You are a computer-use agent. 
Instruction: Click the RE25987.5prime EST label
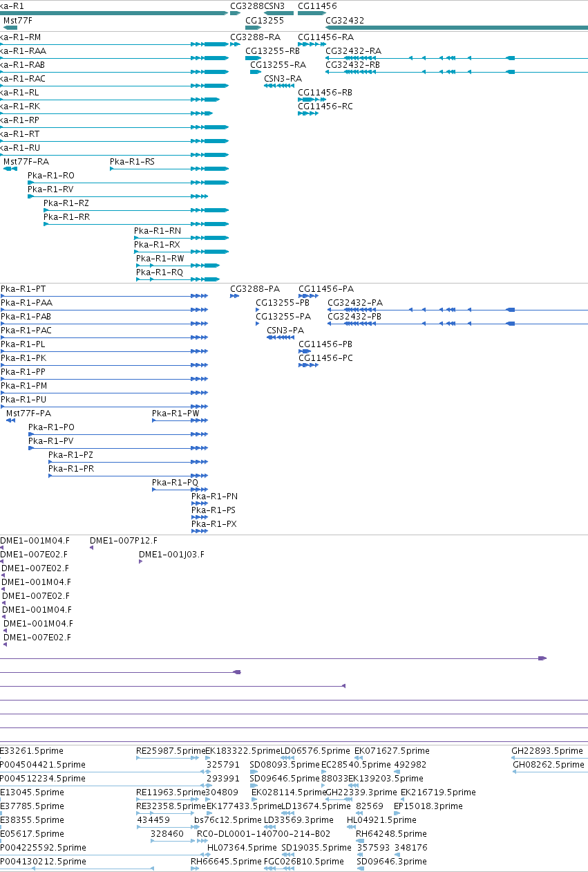click(x=171, y=751)
